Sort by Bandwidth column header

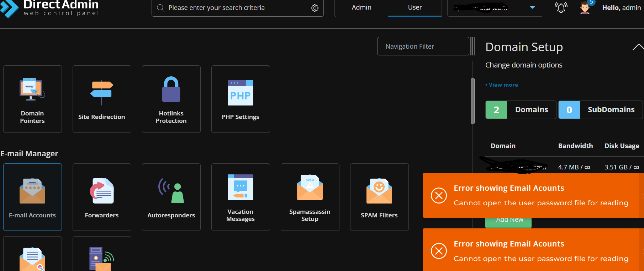pos(575,146)
